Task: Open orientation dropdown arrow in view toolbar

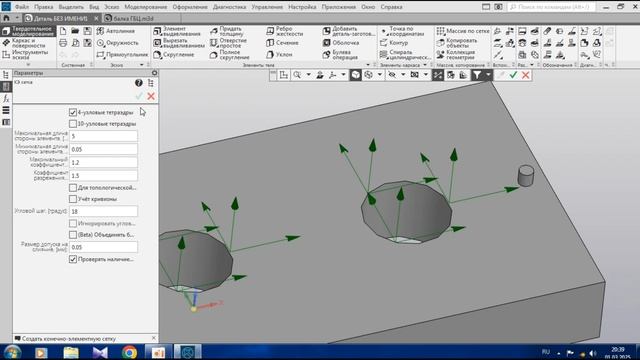Action: (343, 75)
